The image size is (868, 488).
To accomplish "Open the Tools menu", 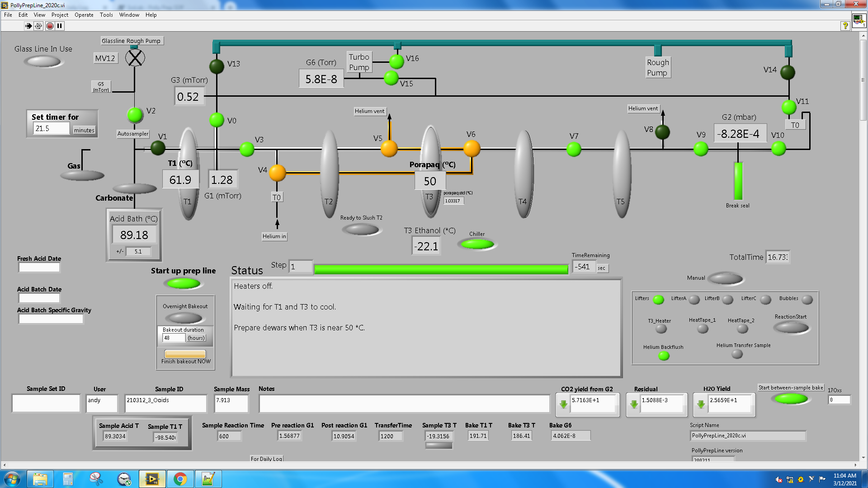I will click(106, 15).
